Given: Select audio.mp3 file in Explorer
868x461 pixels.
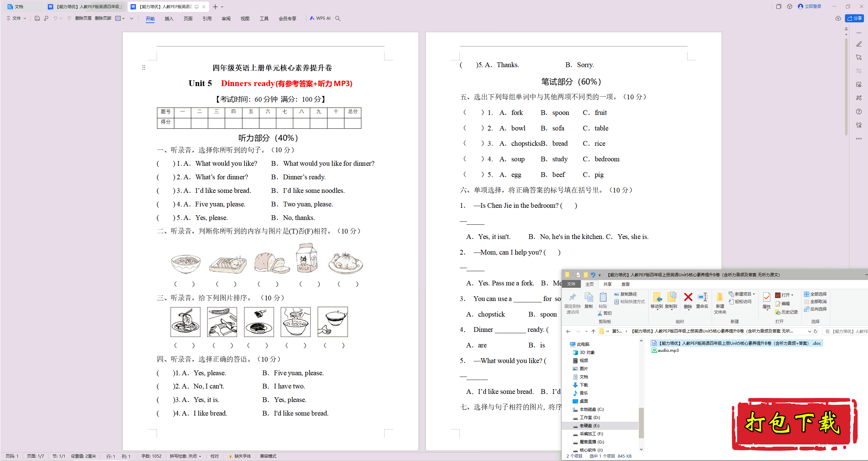Looking at the screenshot, I should (665, 350).
